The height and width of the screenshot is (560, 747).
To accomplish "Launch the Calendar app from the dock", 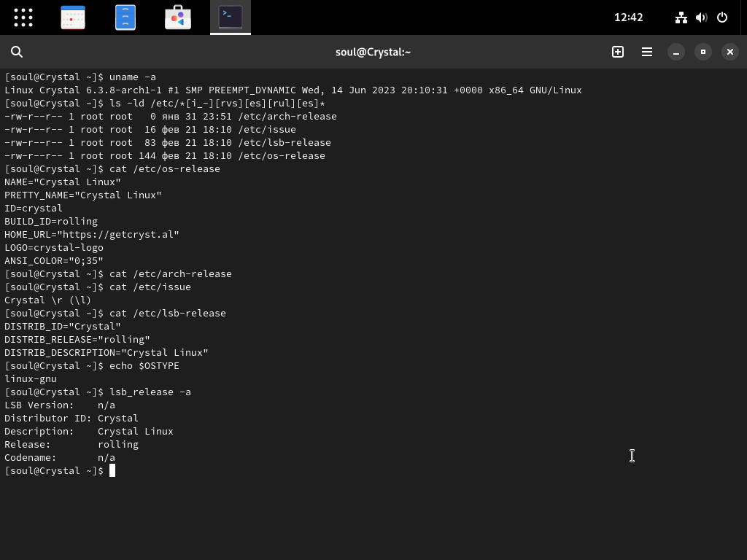I will tap(73, 17).
